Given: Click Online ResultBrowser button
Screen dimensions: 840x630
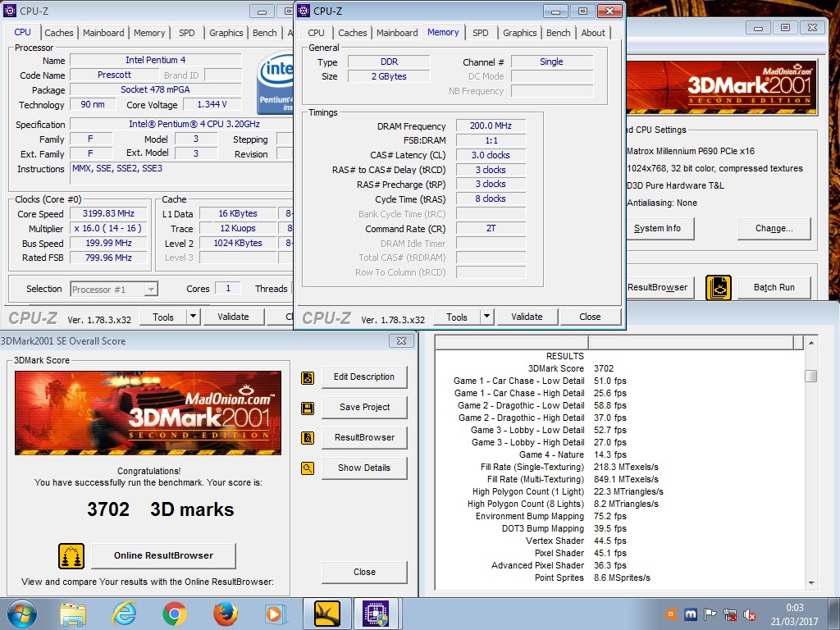Looking at the screenshot, I should [x=163, y=555].
